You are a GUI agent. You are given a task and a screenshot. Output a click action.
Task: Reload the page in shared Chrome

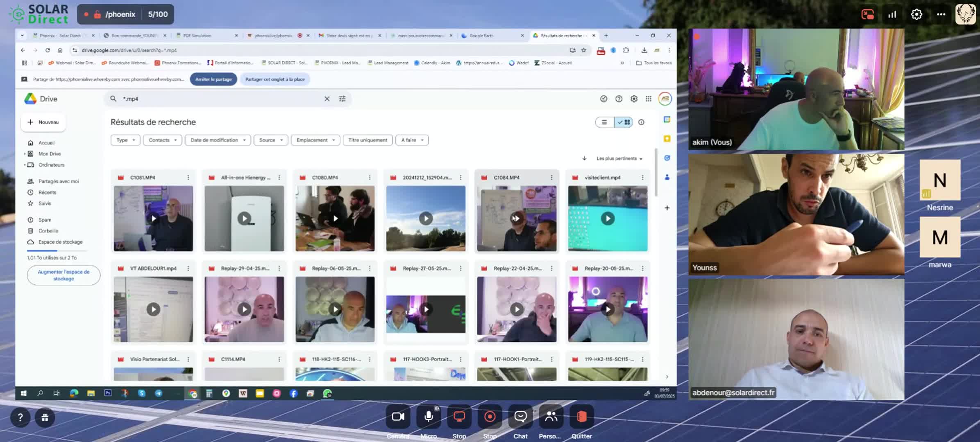coord(48,50)
